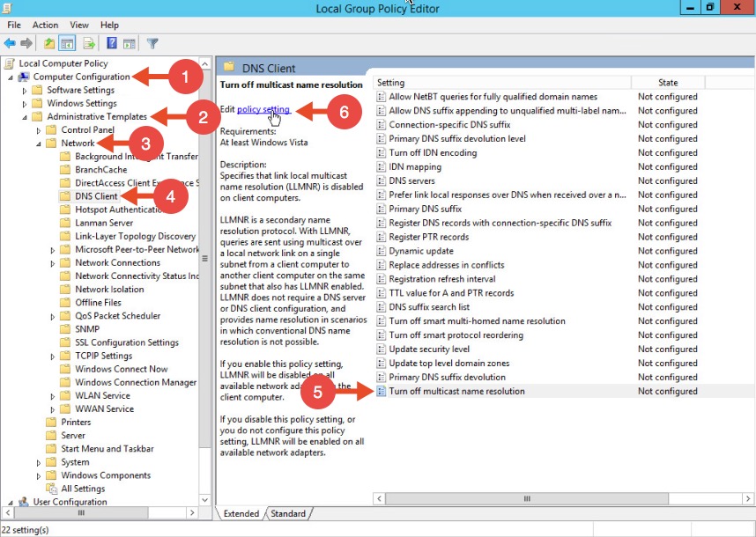The height and width of the screenshot is (537, 756).
Task: Click the Edit policy setting link
Action: click(x=263, y=109)
